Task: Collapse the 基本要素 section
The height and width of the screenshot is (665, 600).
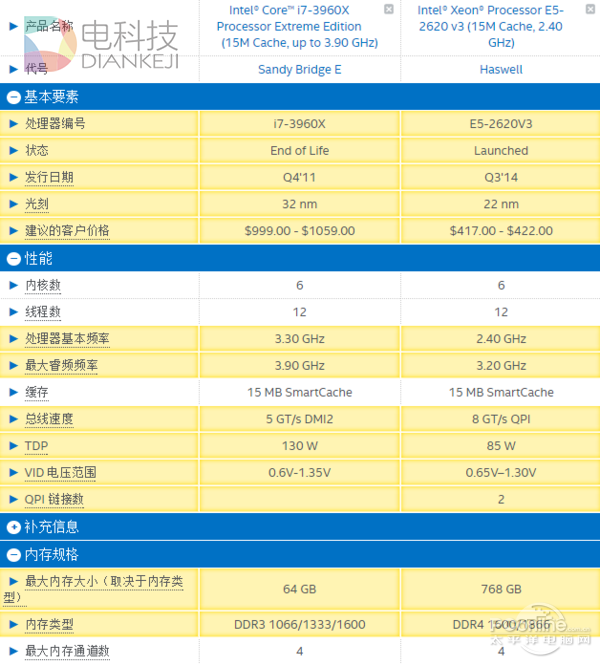Action: 14,97
